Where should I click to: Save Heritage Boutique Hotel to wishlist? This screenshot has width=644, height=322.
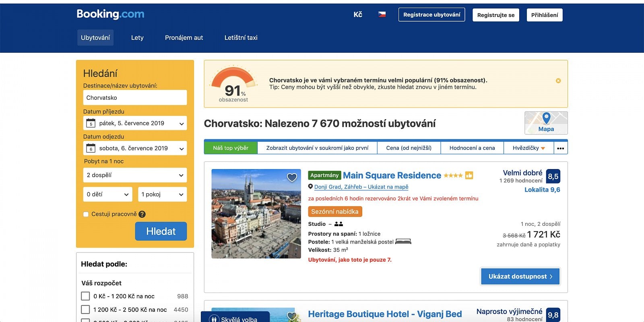tap(292, 316)
